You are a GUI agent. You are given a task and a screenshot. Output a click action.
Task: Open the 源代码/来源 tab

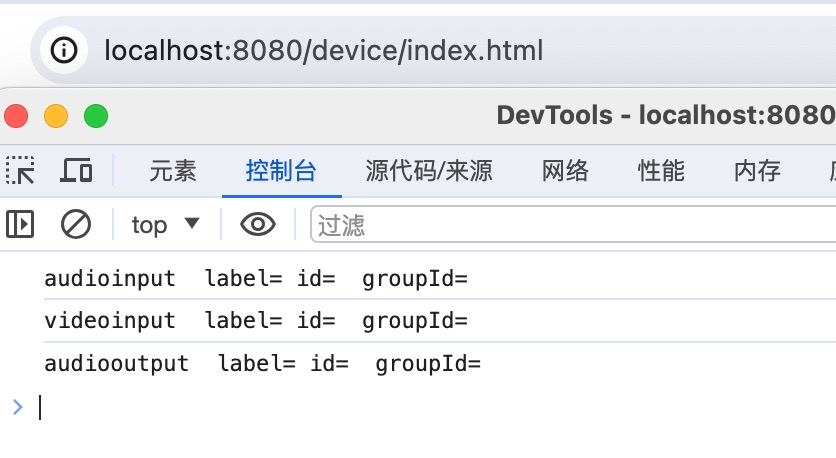coord(429,171)
